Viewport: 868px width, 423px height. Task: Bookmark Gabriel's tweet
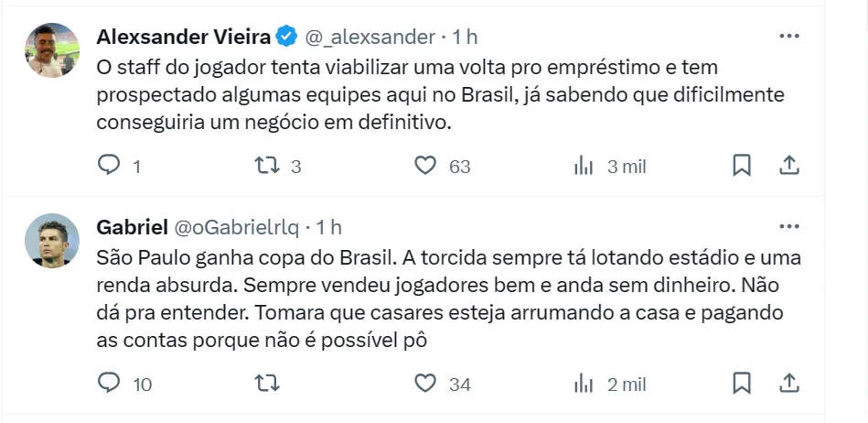pyautogui.click(x=742, y=383)
